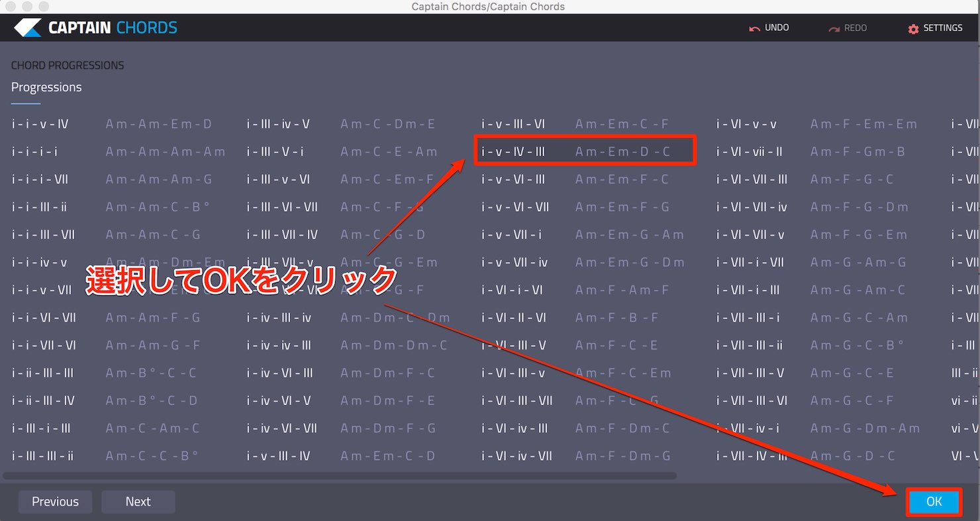Click the Captain Chords logo icon

tap(28, 28)
